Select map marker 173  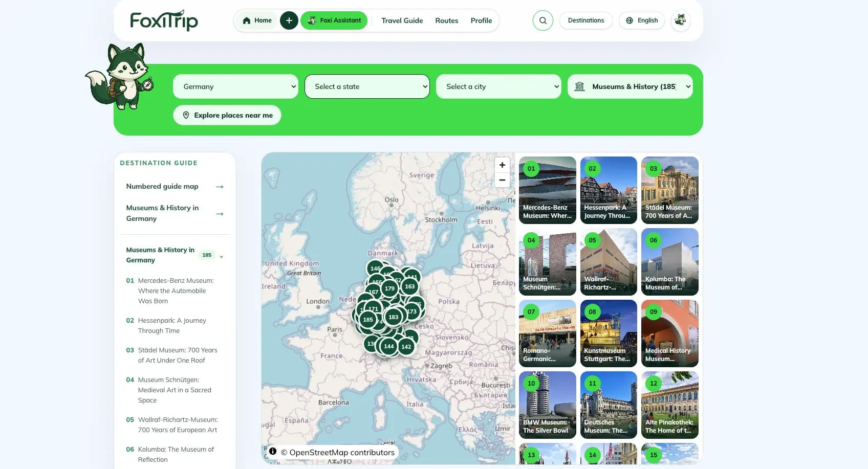click(x=413, y=311)
